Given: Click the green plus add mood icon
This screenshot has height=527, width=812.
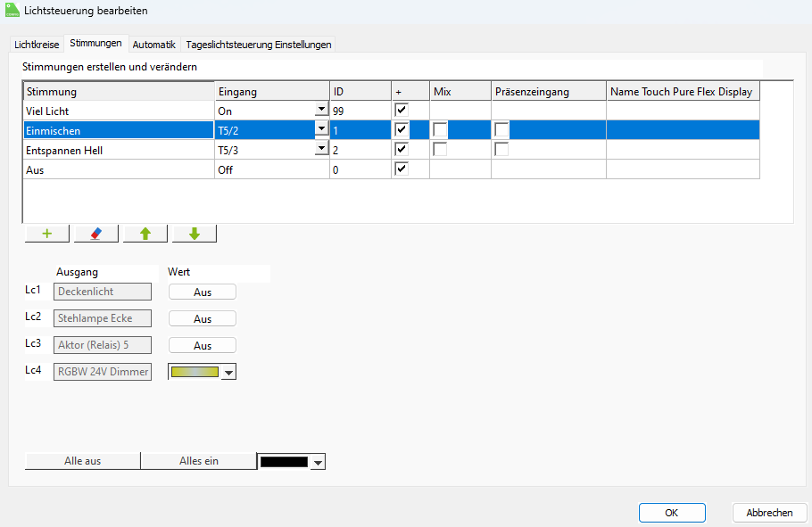Looking at the screenshot, I should [x=46, y=234].
